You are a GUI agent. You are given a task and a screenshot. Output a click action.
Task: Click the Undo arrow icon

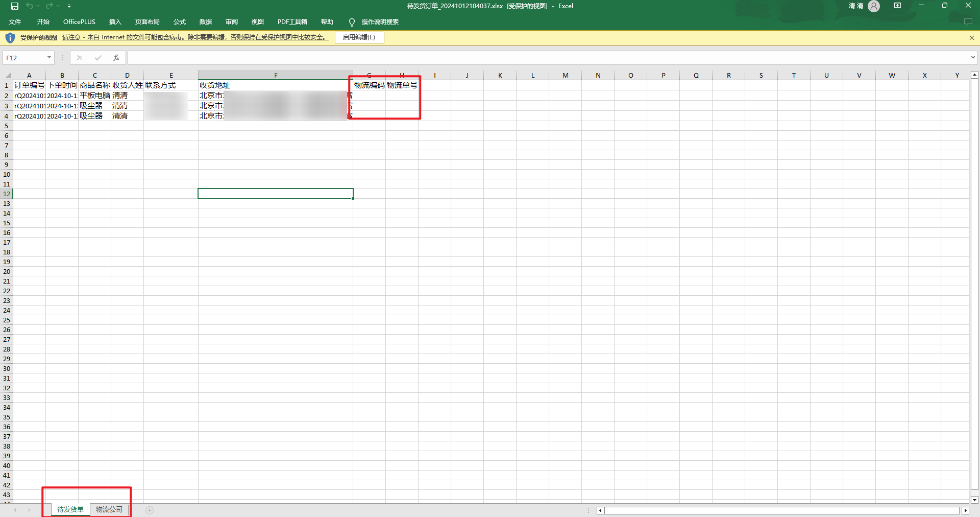30,6
